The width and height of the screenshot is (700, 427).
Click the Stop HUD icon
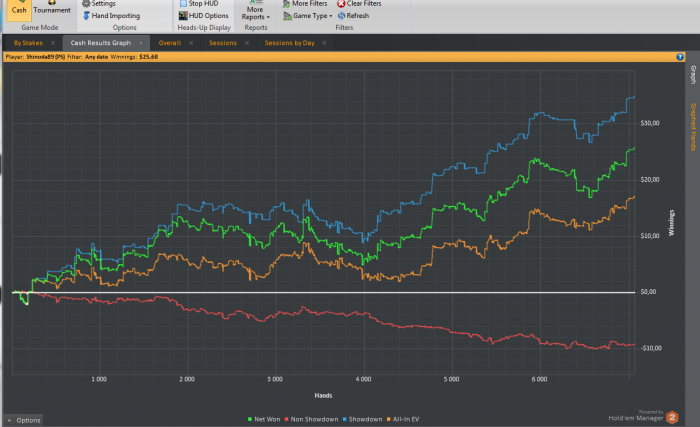pyautogui.click(x=183, y=4)
